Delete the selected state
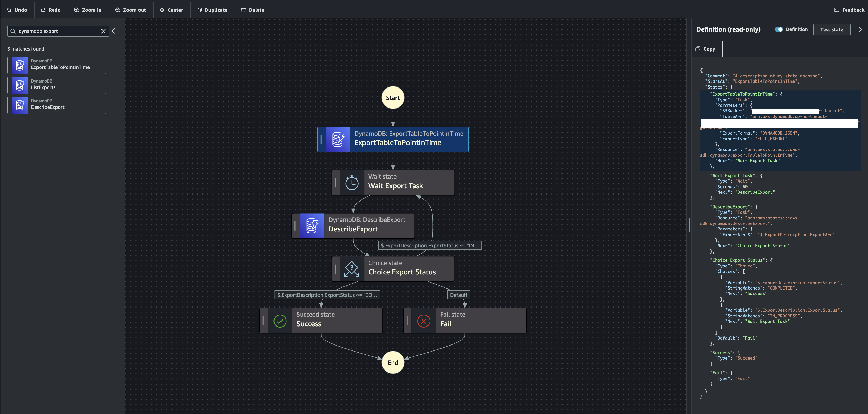This screenshot has height=414, width=868. [x=253, y=10]
